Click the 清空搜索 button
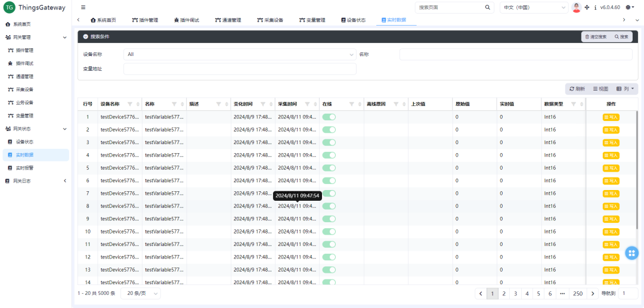The width and height of the screenshot is (644, 308). click(596, 37)
